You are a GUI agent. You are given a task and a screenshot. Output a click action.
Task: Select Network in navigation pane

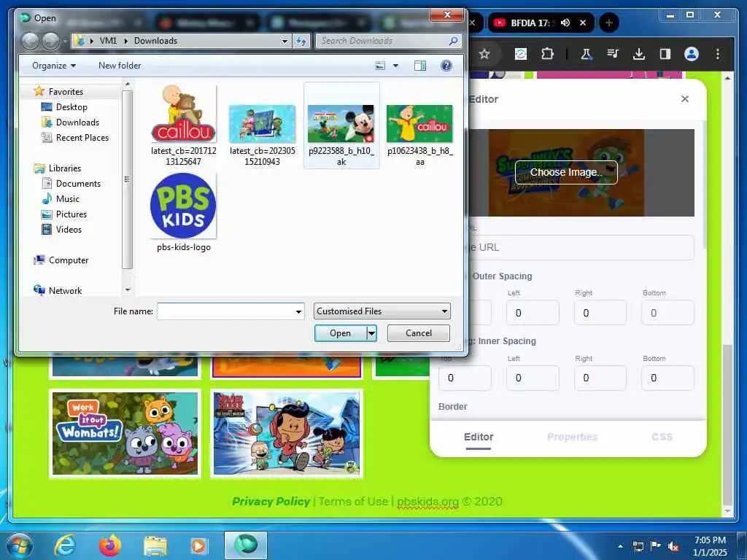point(65,290)
